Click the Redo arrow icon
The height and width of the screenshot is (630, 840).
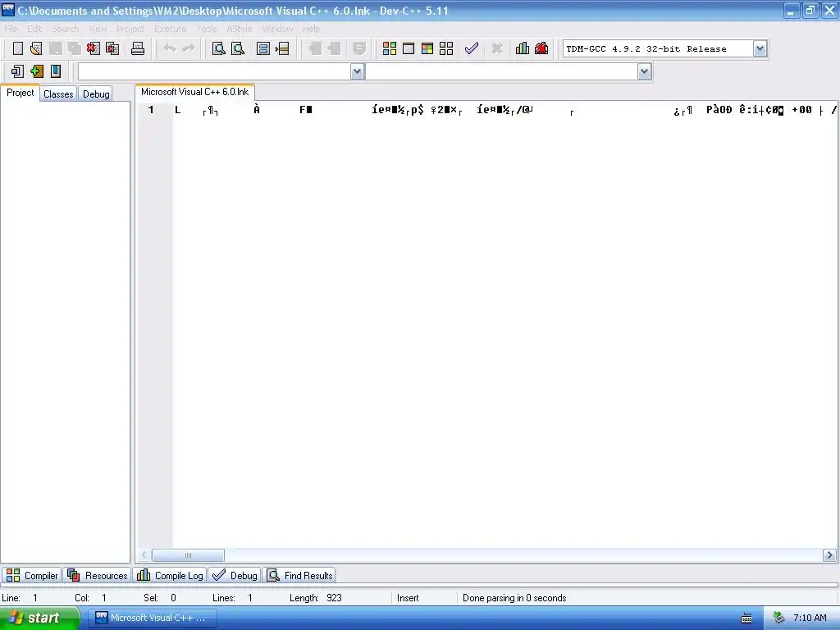(x=189, y=48)
